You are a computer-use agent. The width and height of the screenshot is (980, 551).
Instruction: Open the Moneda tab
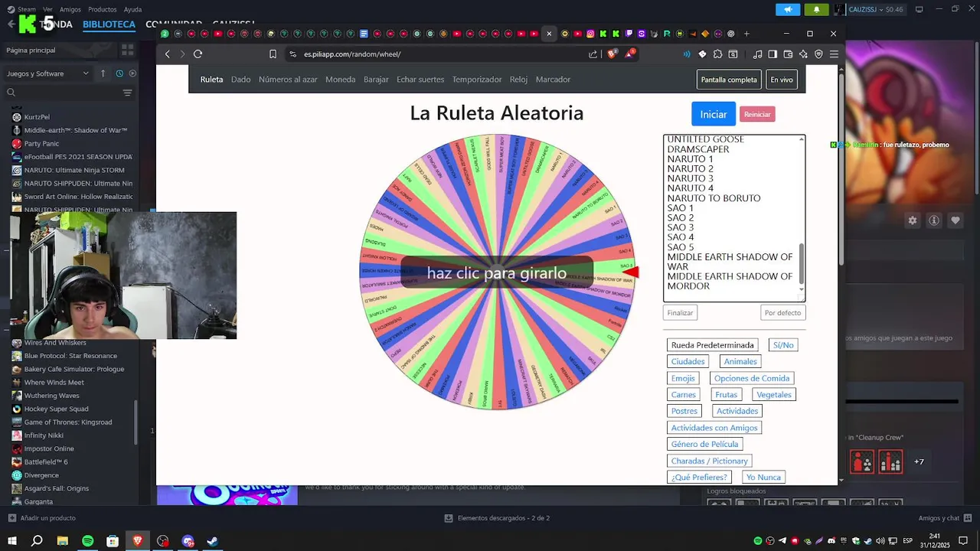click(x=340, y=80)
